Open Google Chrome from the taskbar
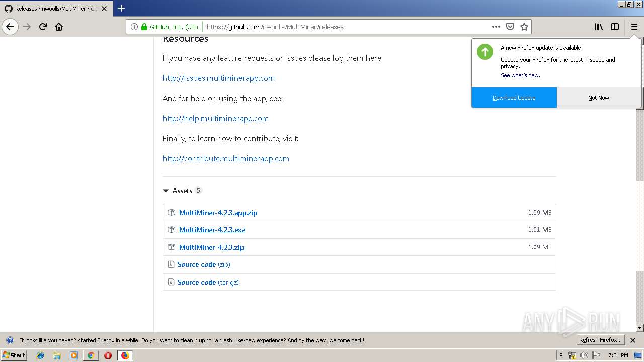 click(91, 355)
